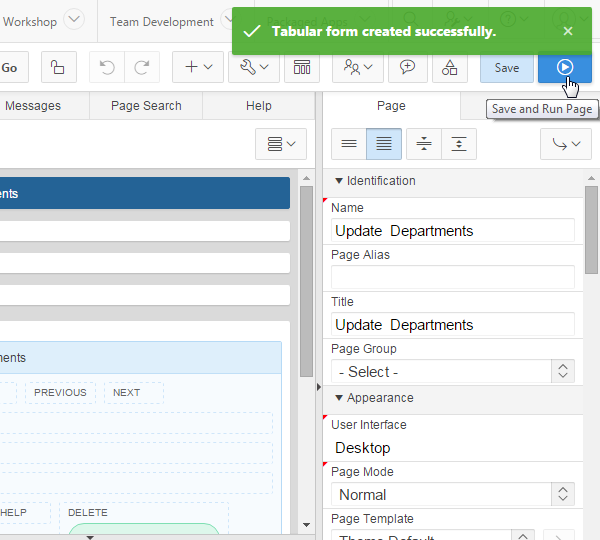Show common properties only
600x540 pixels.
coord(349,144)
